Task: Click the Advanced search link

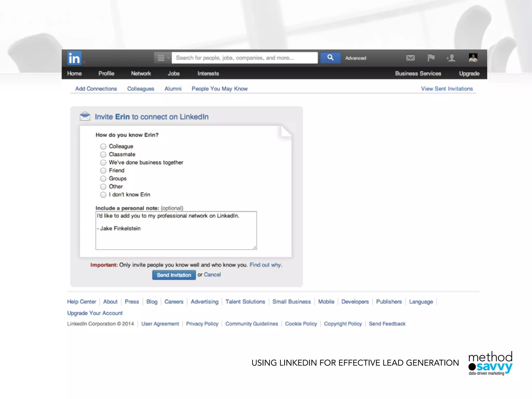Action: tap(356, 58)
